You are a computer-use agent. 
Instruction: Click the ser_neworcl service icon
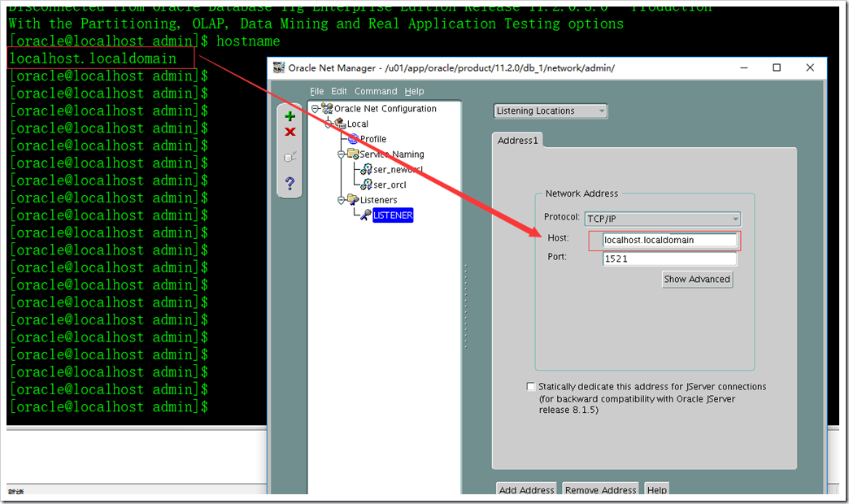(x=367, y=169)
